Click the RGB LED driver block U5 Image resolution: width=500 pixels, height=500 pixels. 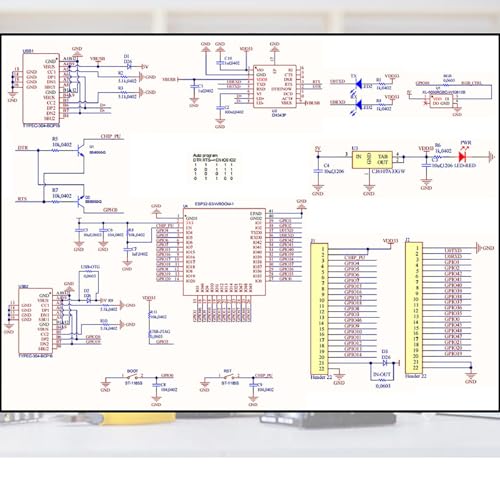click(441, 101)
